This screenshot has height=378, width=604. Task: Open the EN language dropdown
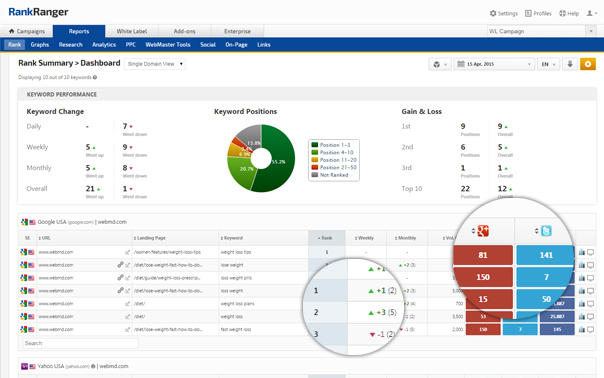click(x=548, y=64)
